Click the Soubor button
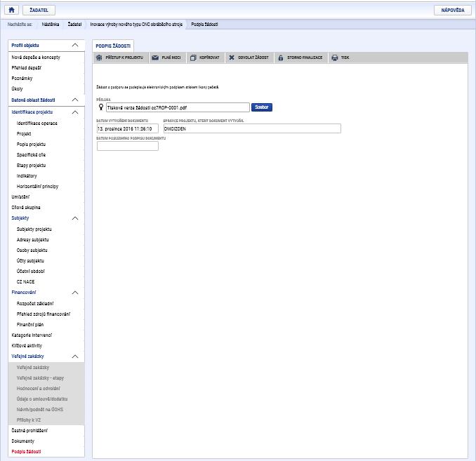 point(262,107)
